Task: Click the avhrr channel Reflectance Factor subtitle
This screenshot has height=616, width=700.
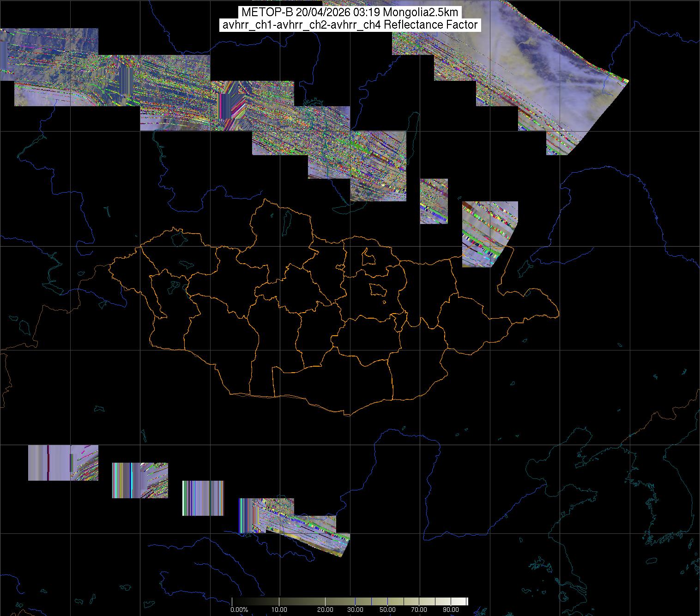Action: coord(350,25)
